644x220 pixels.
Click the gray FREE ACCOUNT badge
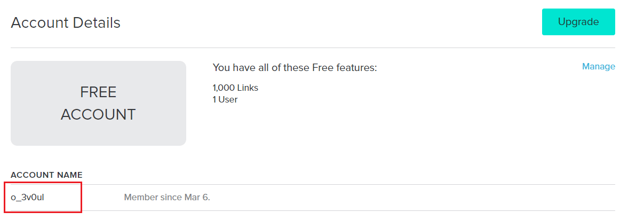point(98,103)
